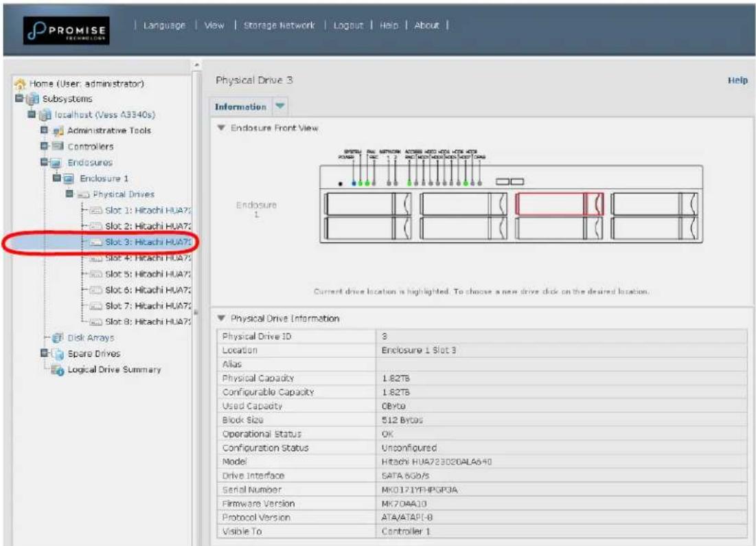Click the Controllers icon
Viewport: 756px width, 546px height.
coord(58,146)
